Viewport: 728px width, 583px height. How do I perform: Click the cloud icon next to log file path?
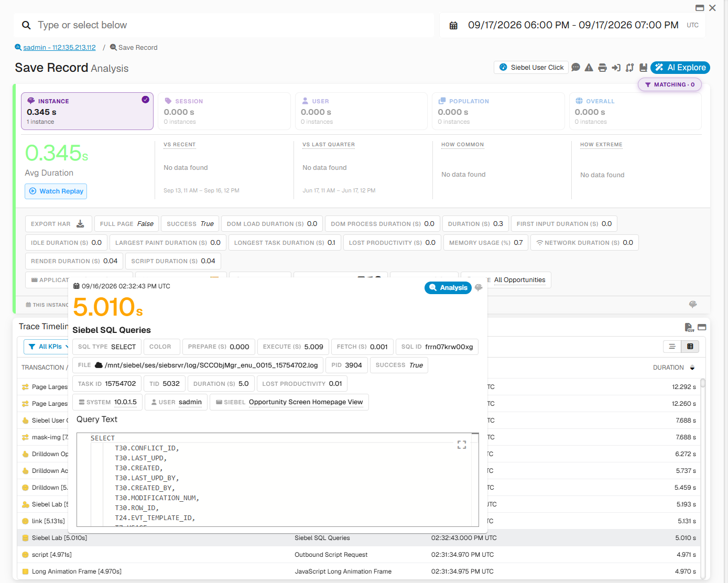tap(99, 365)
